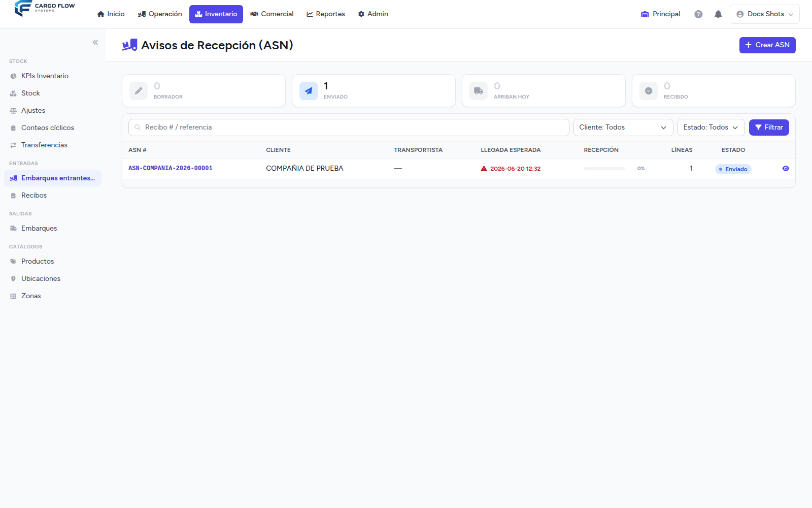The image size is (812, 508).
Task: View ASN details with the eye icon
Action: coord(786,169)
